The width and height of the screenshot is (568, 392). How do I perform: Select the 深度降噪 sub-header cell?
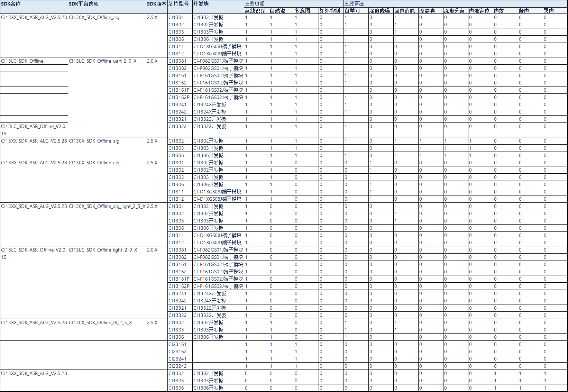click(x=381, y=11)
